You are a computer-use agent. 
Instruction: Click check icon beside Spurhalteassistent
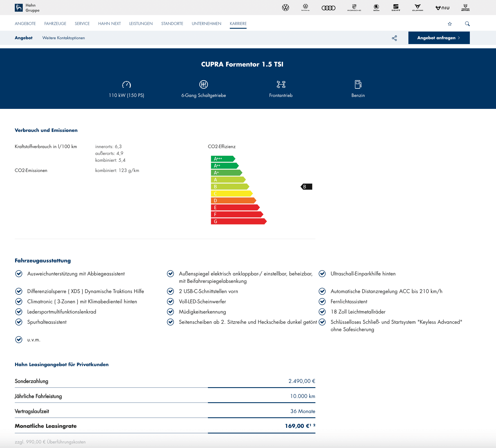pyautogui.click(x=19, y=322)
